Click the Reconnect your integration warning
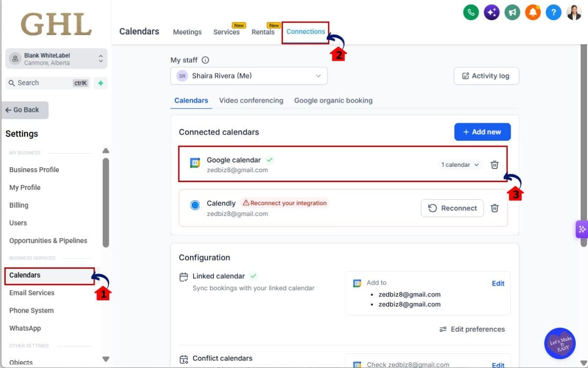Screen dimensions: 588x368 click(285, 203)
